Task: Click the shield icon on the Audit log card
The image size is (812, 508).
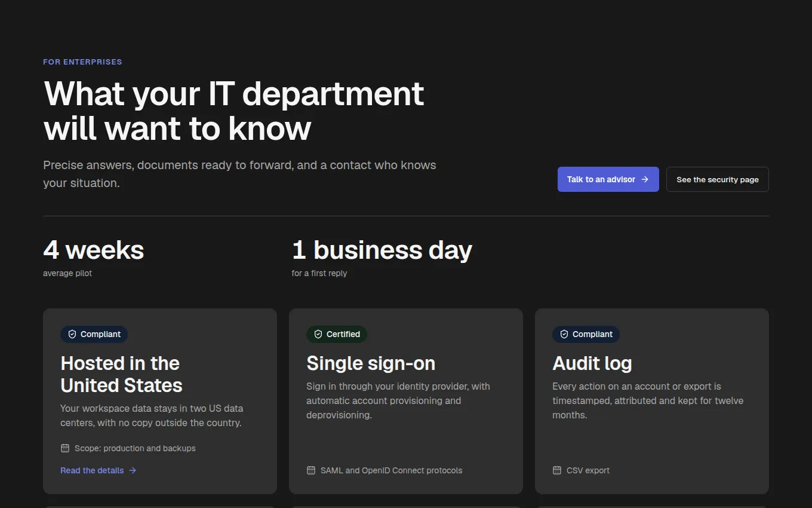Action: point(564,334)
